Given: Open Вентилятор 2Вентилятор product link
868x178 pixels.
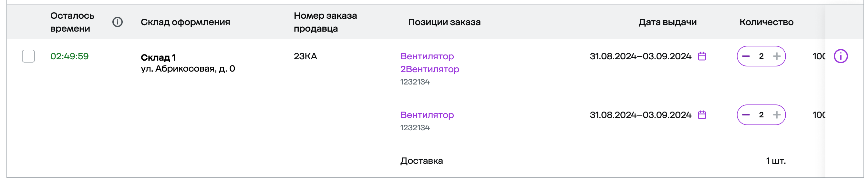Looking at the screenshot, I should (429, 63).
